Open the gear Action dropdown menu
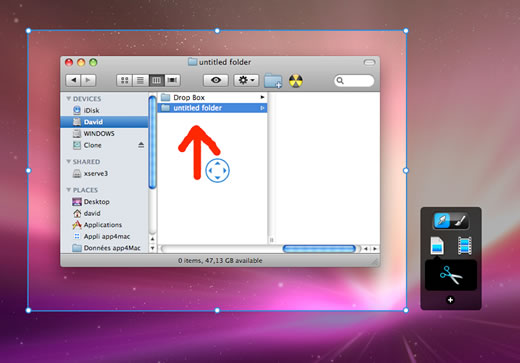520x363 pixels. point(246,80)
